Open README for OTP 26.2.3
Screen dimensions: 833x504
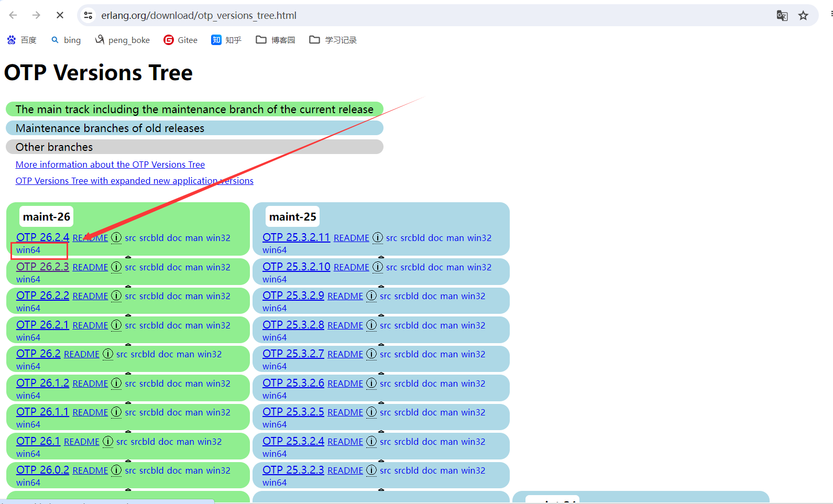pos(90,267)
